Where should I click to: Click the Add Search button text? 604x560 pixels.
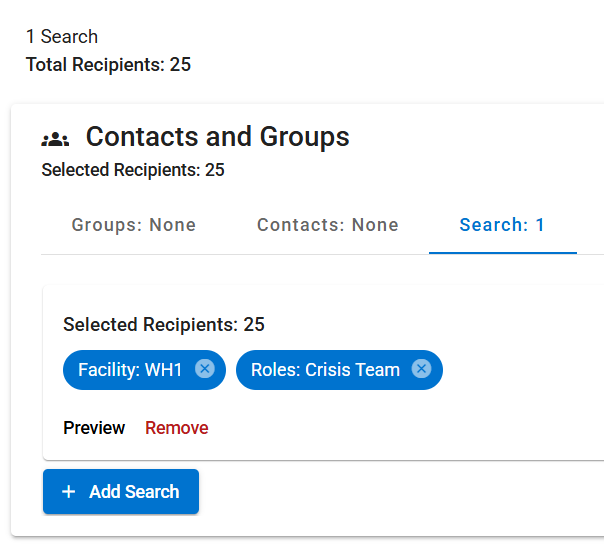click(134, 492)
